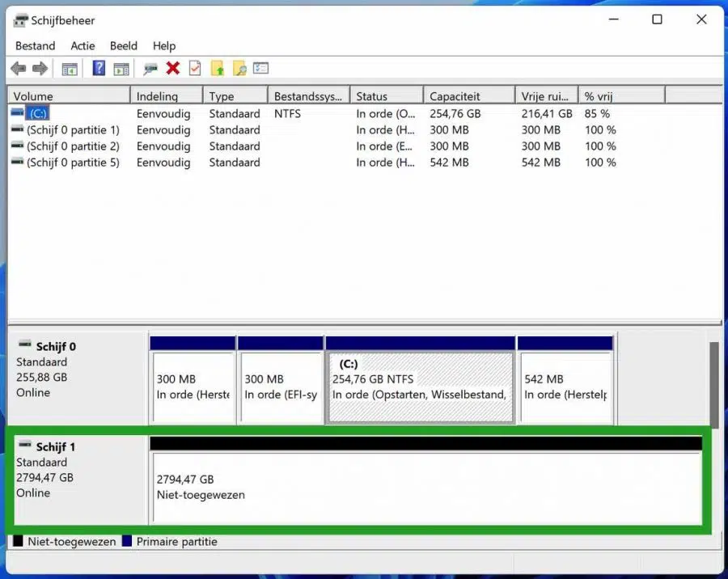Screen dimensions: 728x579
Task: Click the connect/rescan disk toolbar icon
Action: tap(150, 70)
